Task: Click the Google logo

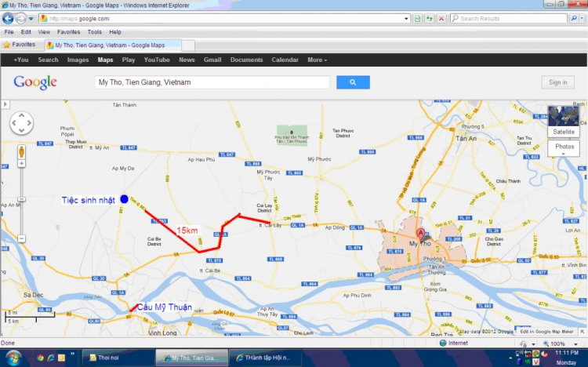Action: click(x=35, y=82)
